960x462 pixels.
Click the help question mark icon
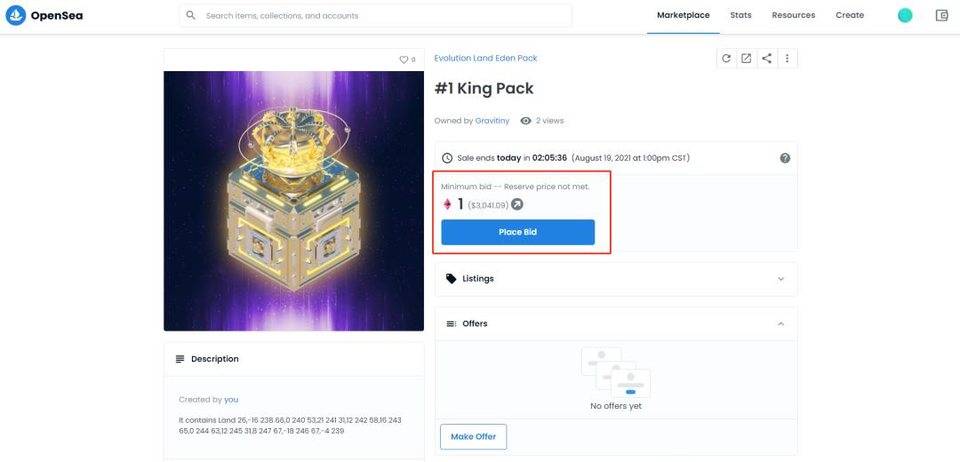tap(785, 158)
